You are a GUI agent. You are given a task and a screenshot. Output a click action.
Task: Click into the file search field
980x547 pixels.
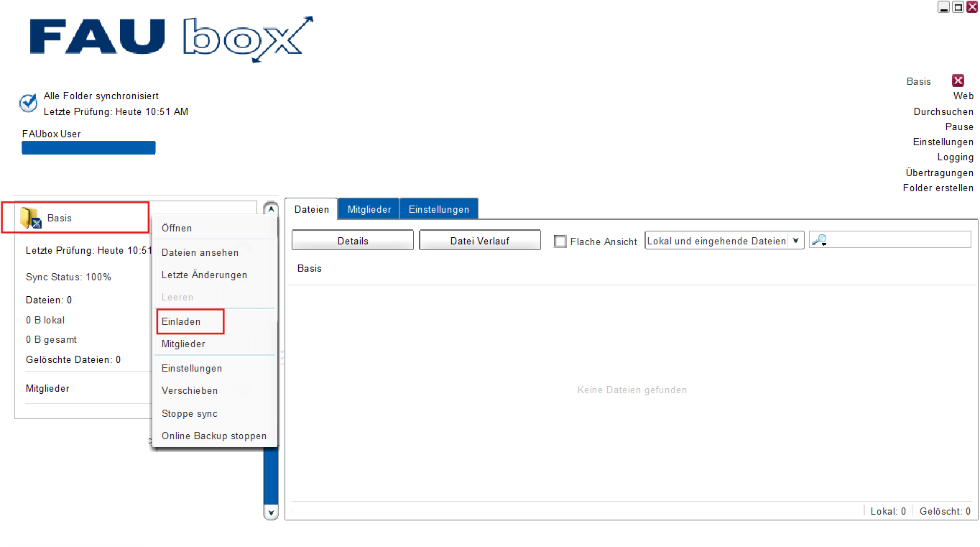(890, 240)
